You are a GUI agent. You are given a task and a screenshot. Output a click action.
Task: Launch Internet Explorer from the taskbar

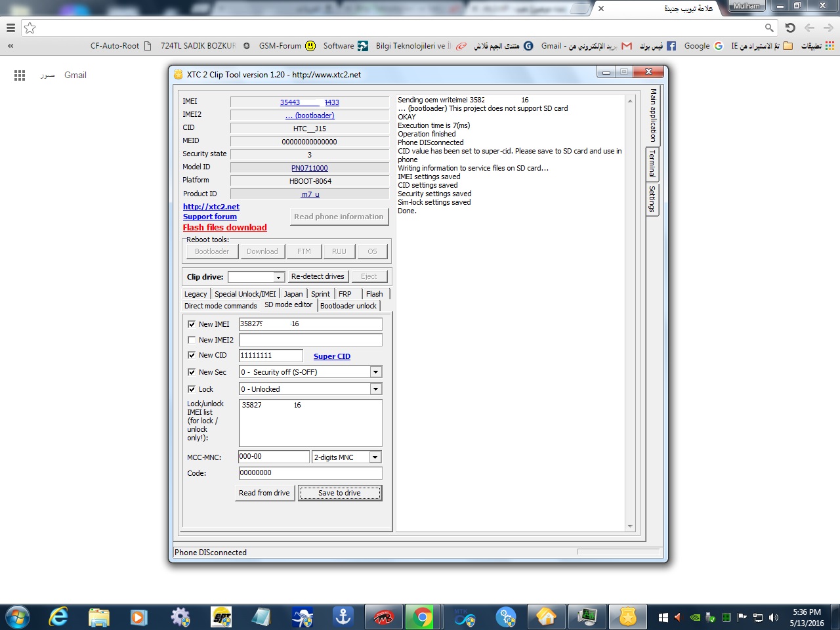click(58, 618)
